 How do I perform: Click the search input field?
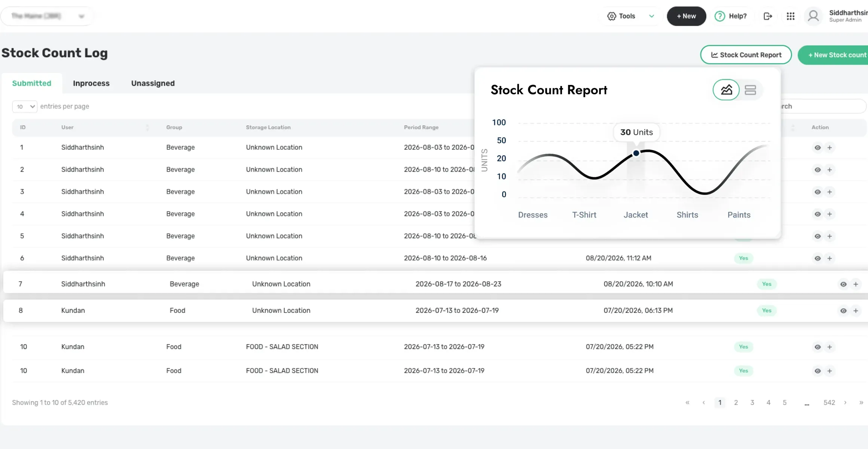823,106
